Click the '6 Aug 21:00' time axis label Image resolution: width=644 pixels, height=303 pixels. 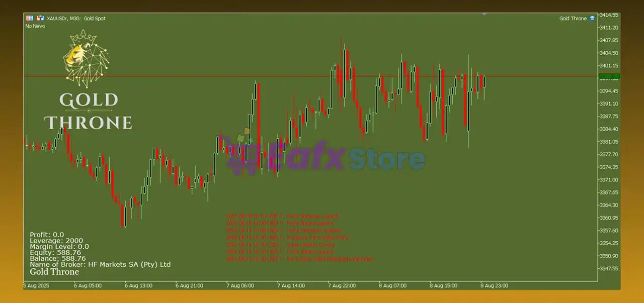click(189, 285)
